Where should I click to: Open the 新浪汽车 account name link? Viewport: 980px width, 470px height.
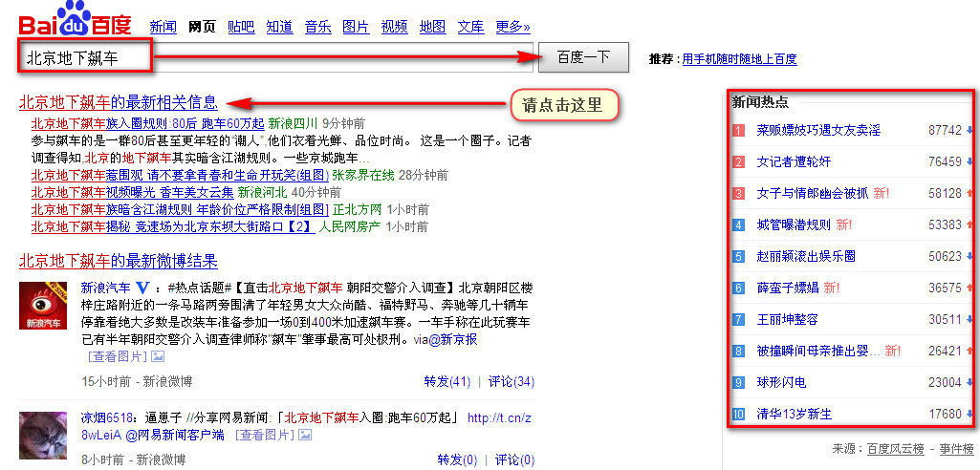click(105, 288)
